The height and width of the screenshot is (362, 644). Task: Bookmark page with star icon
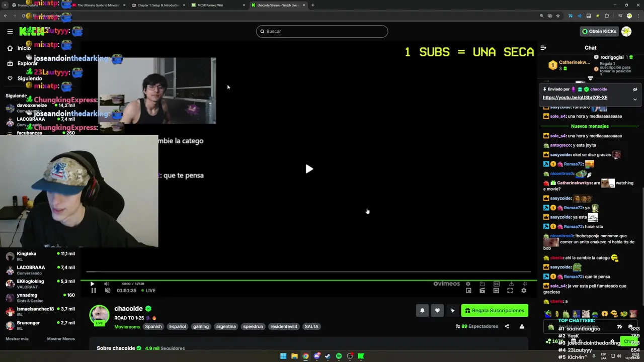pyautogui.click(x=558, y=16)
